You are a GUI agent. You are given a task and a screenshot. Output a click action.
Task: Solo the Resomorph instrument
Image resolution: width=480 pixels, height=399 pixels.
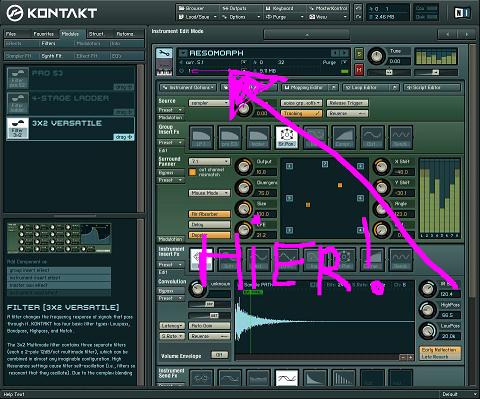point(359,54)
